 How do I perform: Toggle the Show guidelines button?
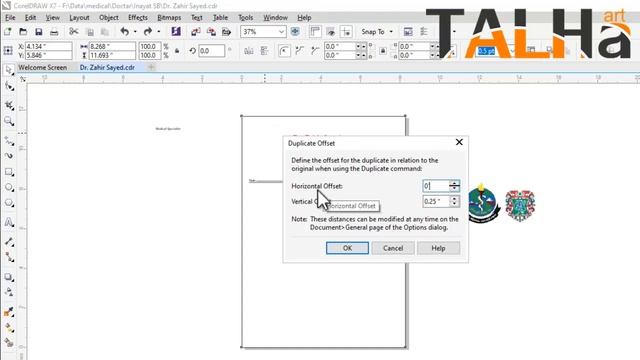[346, 31]
